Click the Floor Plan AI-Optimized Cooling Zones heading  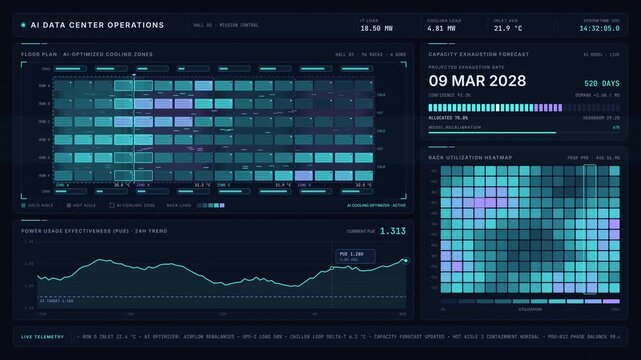coord(87,54)
